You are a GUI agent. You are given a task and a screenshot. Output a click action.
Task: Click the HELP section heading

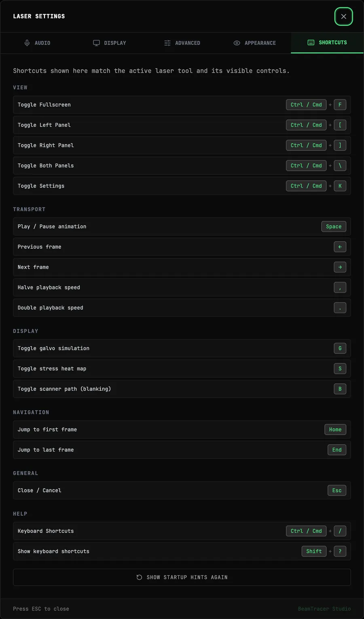(x=20, y=514)
